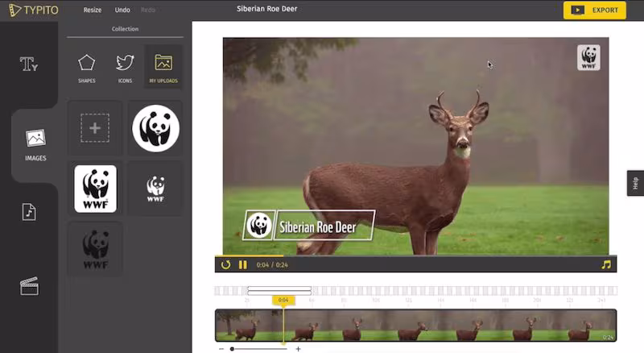Image resolution: width=644 pixels, height=353 pixels.
Task: Click the Collection panel heading
Action: pos(125,29)
